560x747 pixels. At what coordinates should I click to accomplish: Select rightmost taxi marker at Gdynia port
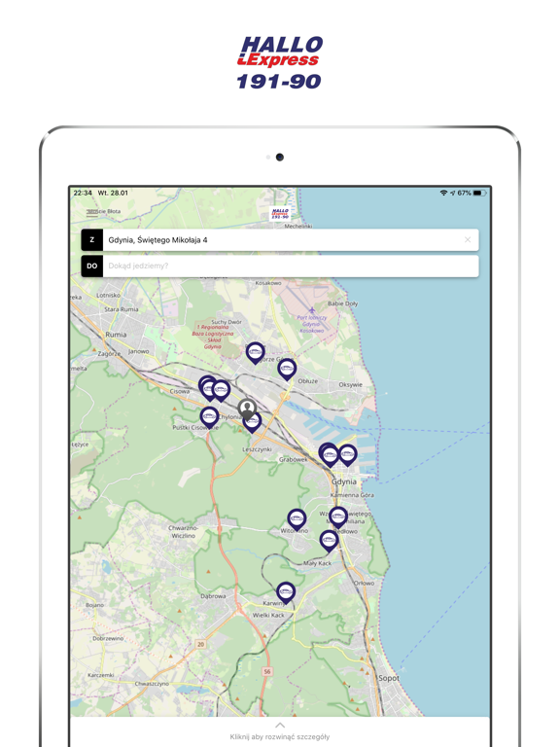348,455
